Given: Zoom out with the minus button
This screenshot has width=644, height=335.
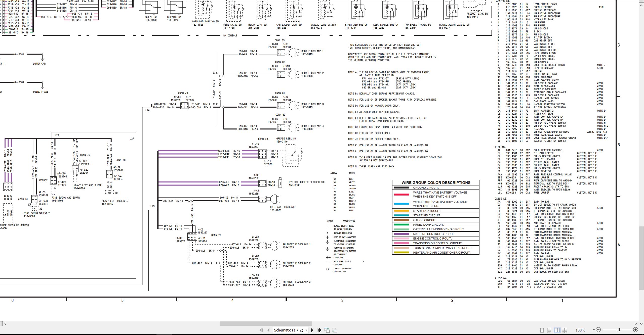Looking at the screenshot, I should pos(598,330).
